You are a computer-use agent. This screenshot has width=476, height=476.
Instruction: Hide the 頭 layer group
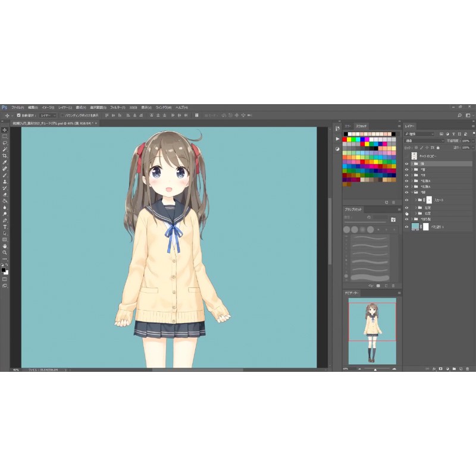point(407,164)
